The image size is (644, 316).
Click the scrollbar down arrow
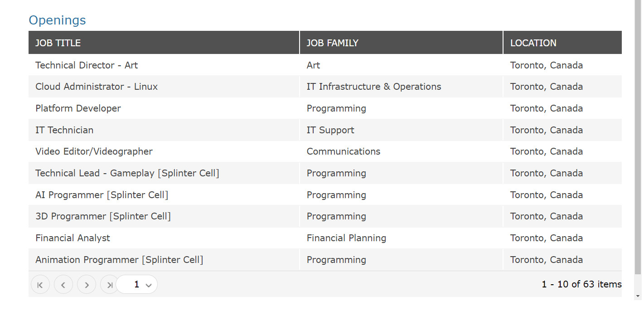638,296
